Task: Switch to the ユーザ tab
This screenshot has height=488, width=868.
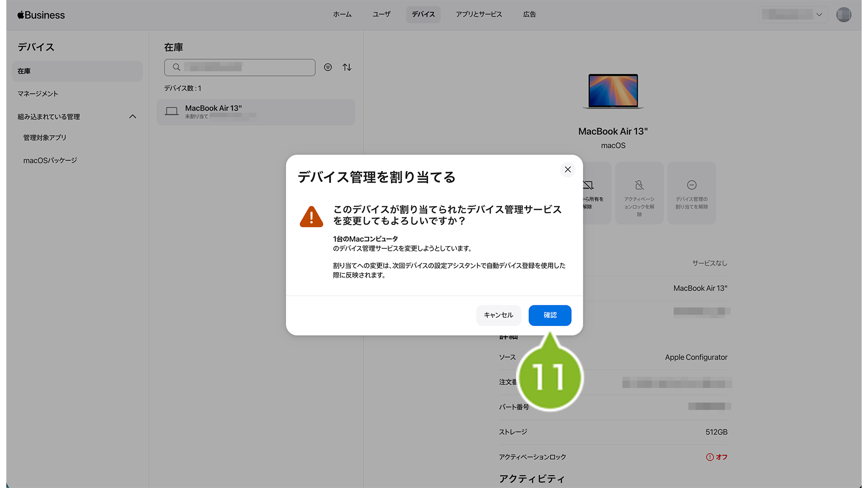Action: 381,15
